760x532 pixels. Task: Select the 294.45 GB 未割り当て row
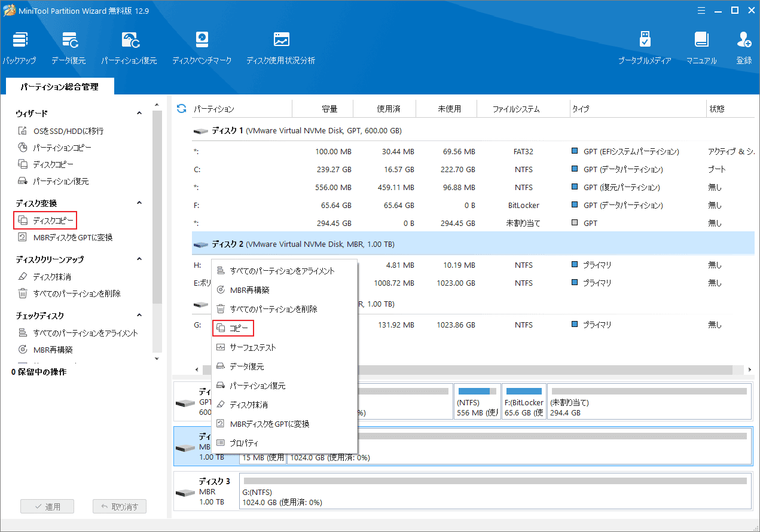point(472,223)
